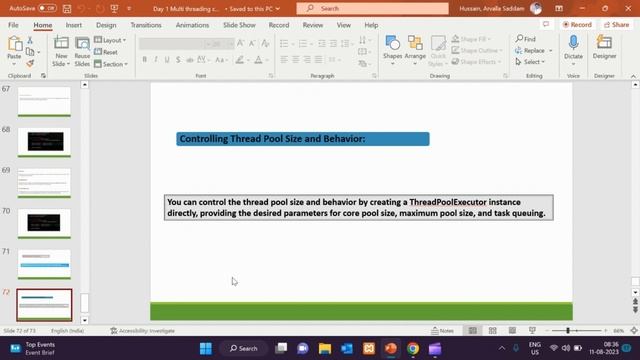Reset the slide layout
640x360 pixels.
[x=106, y=52]
